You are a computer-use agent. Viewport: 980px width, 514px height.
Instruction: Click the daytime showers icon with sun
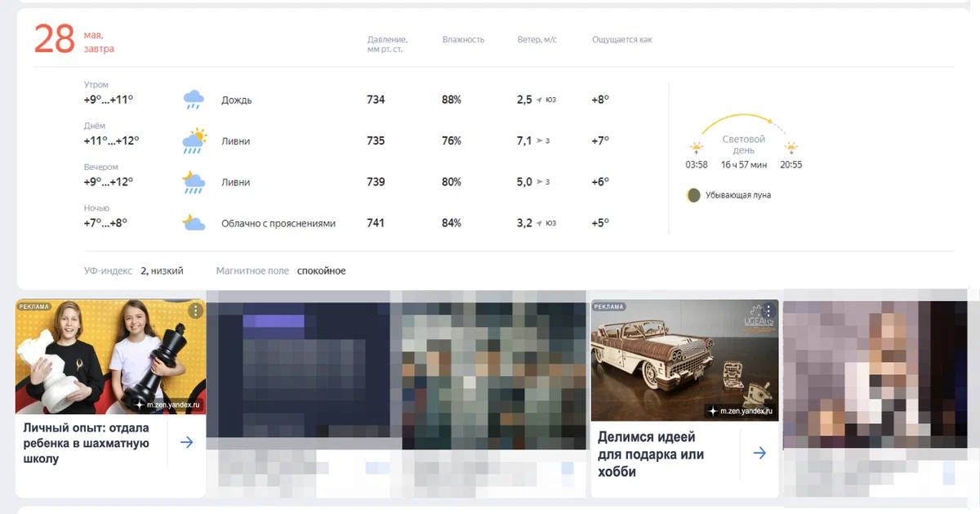[x=194, y=141]
